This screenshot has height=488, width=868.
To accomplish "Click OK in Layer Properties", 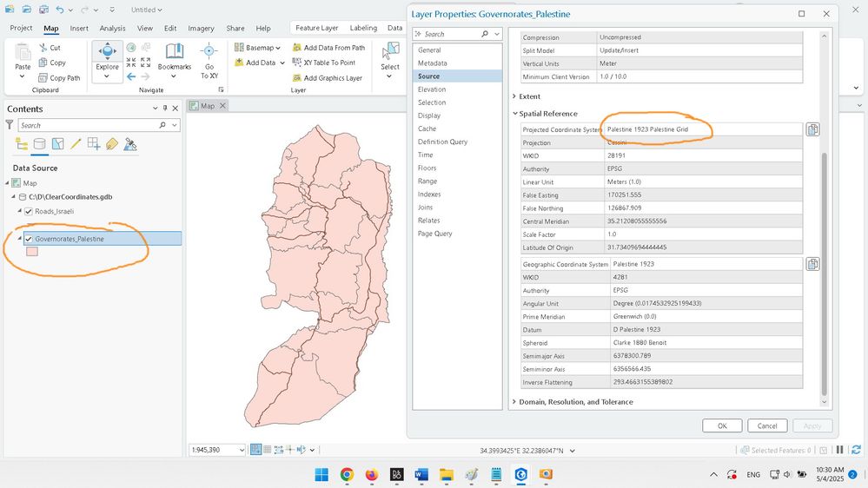I will tap(721, 425).
